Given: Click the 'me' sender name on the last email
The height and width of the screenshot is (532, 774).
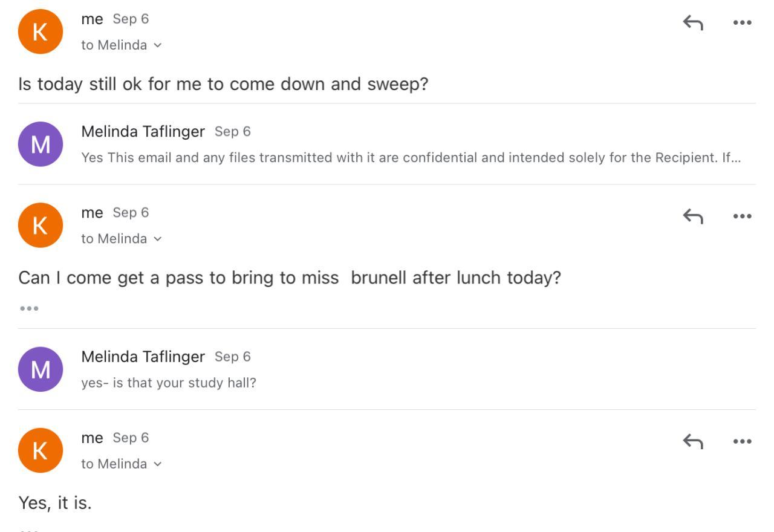Looking at the screenshot, I should [92, 438].
